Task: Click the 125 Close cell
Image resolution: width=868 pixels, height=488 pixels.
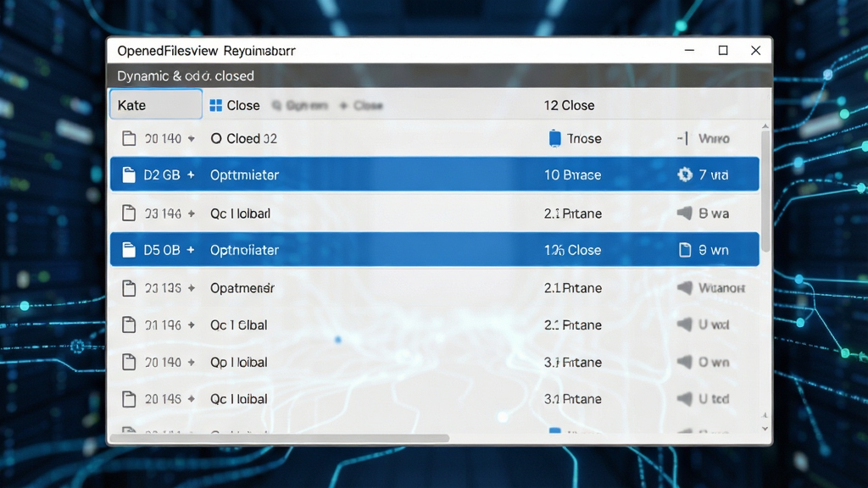Action: (572, 250)
